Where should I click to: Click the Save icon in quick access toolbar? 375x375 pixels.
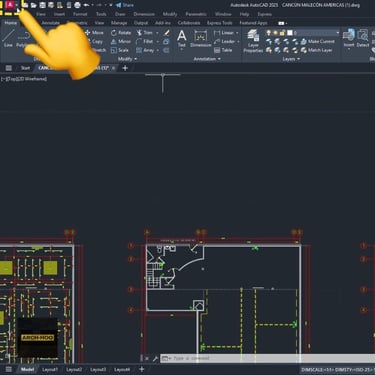pos(43,5)
